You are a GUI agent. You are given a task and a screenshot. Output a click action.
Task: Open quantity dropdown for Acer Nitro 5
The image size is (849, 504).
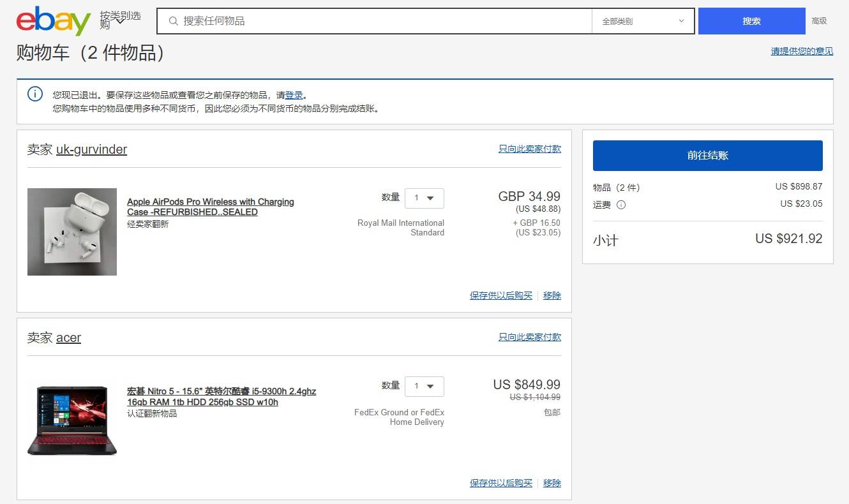pos(424,386)
